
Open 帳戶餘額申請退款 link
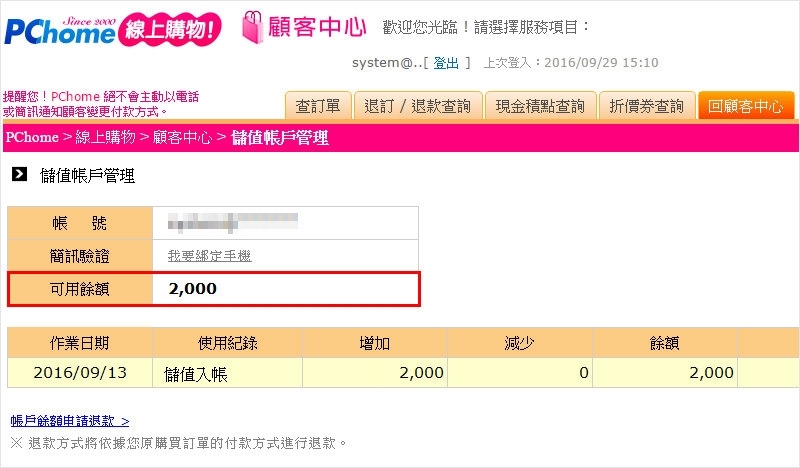[x=69, y=421]
